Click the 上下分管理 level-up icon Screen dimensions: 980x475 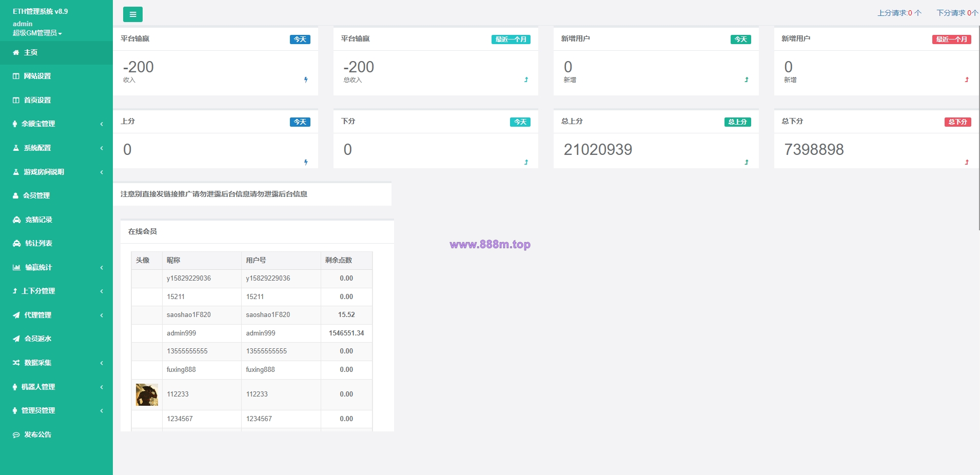pyautogui.click(x=15, y=291)
